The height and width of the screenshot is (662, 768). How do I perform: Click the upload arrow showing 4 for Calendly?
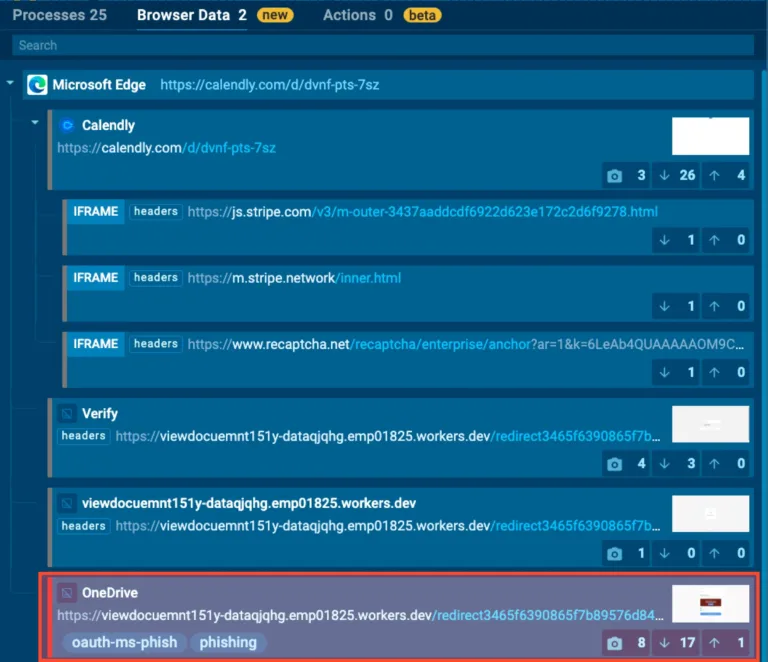click(x=715, y=175)
